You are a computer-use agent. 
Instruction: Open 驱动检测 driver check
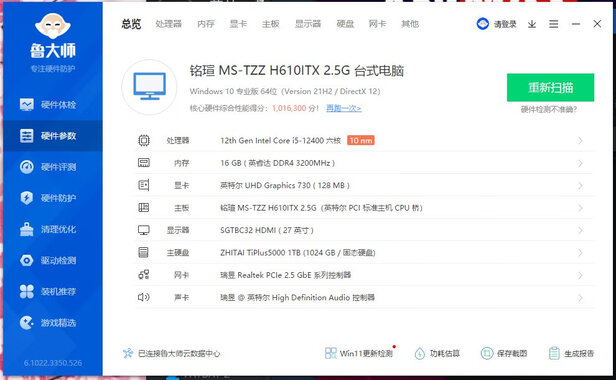point(53,260)
